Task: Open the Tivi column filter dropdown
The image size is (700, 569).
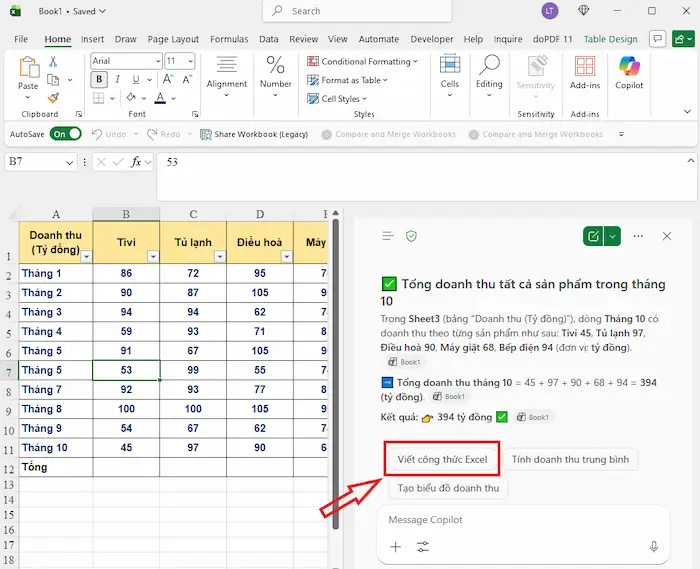Action: click(152, 257)
